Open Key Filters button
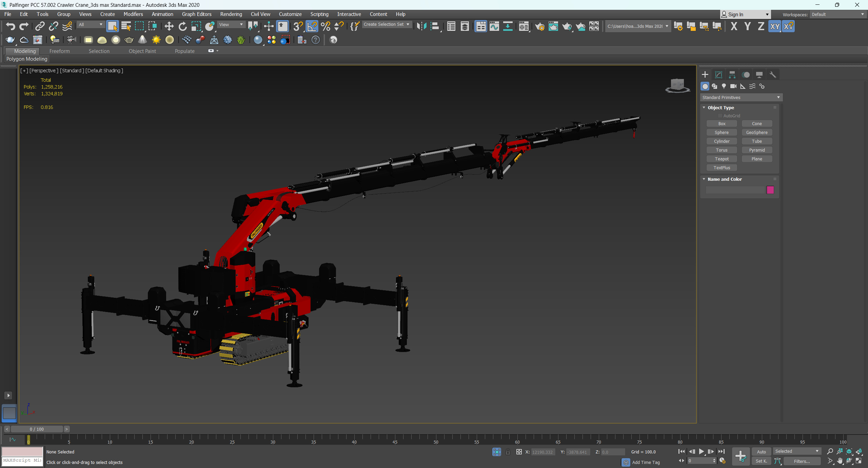 (802, 461)
